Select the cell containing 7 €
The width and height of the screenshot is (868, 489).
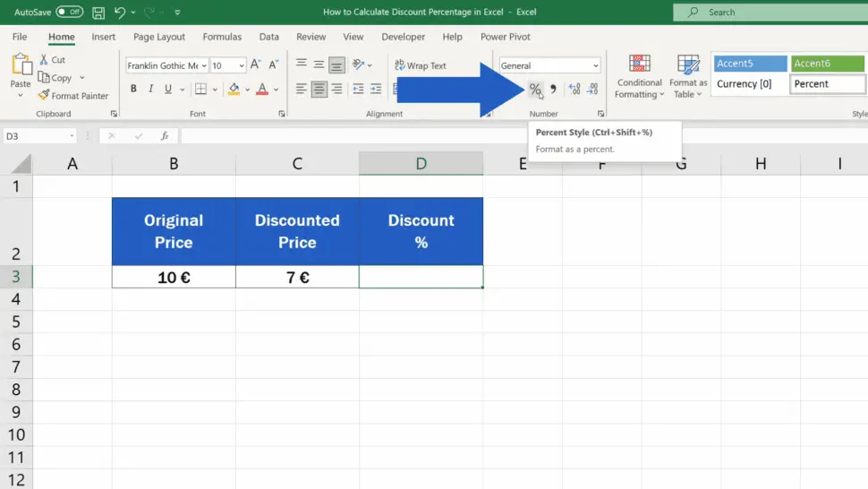point(297,278)
